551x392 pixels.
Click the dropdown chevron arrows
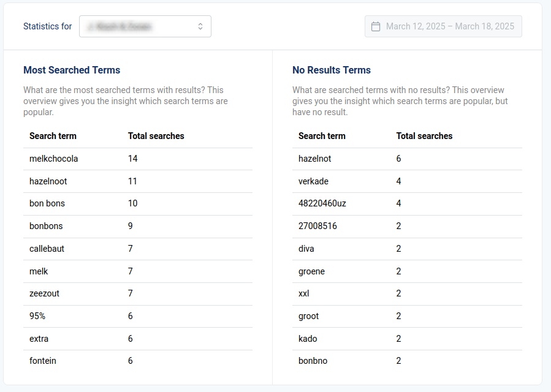200,26
